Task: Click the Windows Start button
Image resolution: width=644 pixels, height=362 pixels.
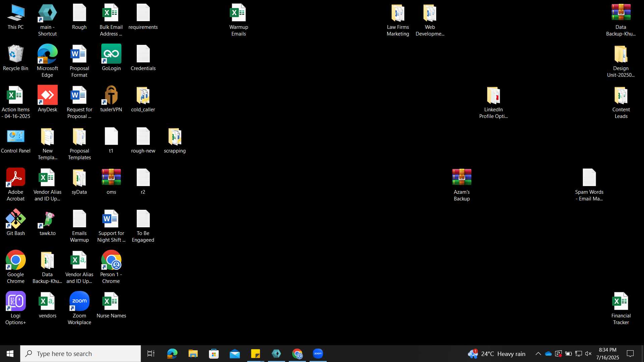Action: [10, 354]
